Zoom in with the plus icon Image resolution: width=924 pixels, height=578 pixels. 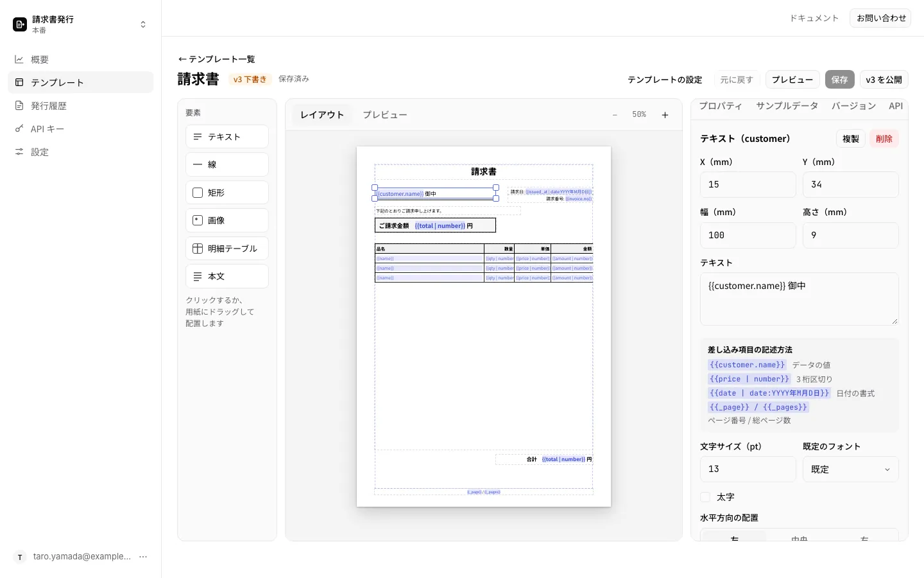(665, 115)
